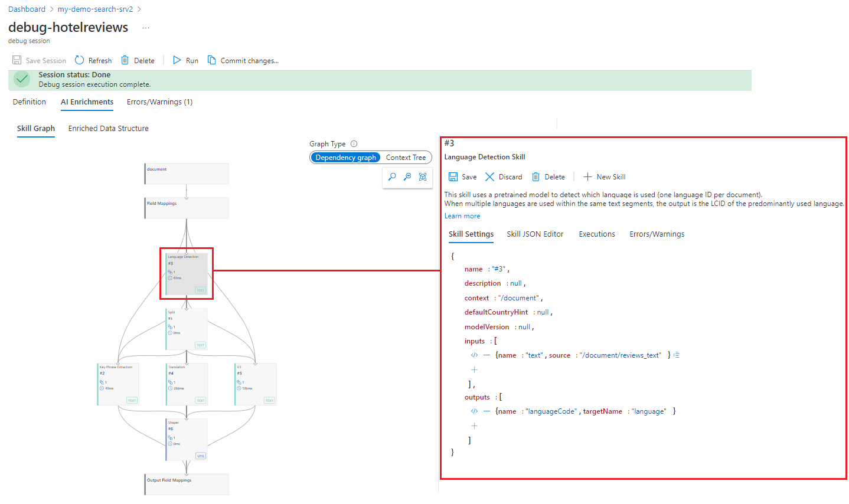Click the Graph Type info icon
Screen dimensions: 849x504
354,143
